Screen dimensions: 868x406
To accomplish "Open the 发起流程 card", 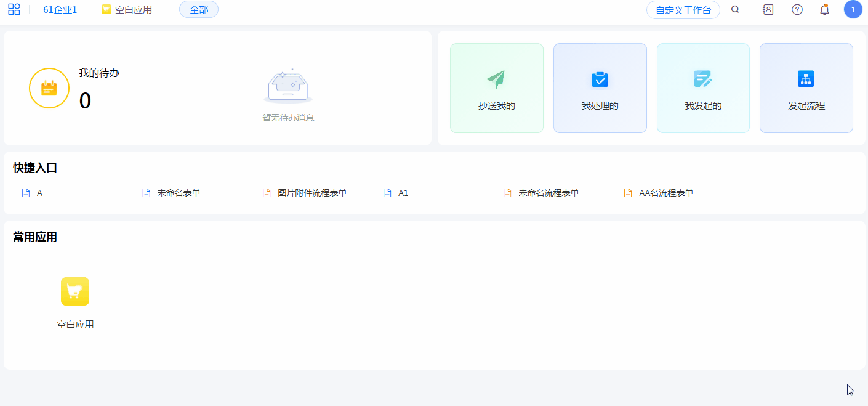I will (x=806, y=88).
